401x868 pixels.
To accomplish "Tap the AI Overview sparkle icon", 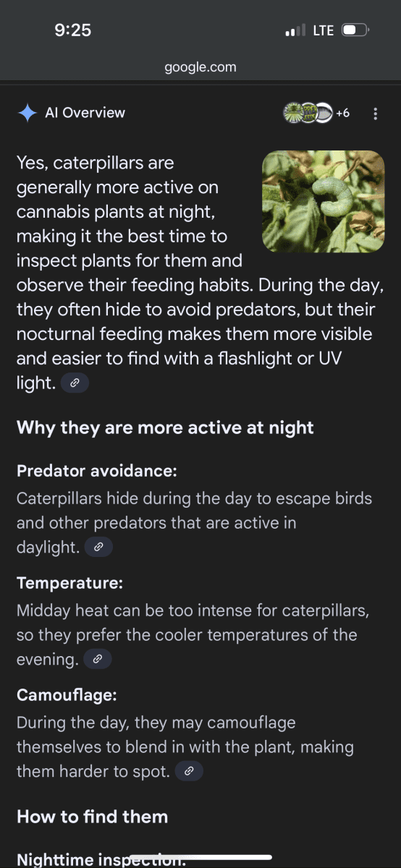I will pyautogui.click(x=27, y=114).
